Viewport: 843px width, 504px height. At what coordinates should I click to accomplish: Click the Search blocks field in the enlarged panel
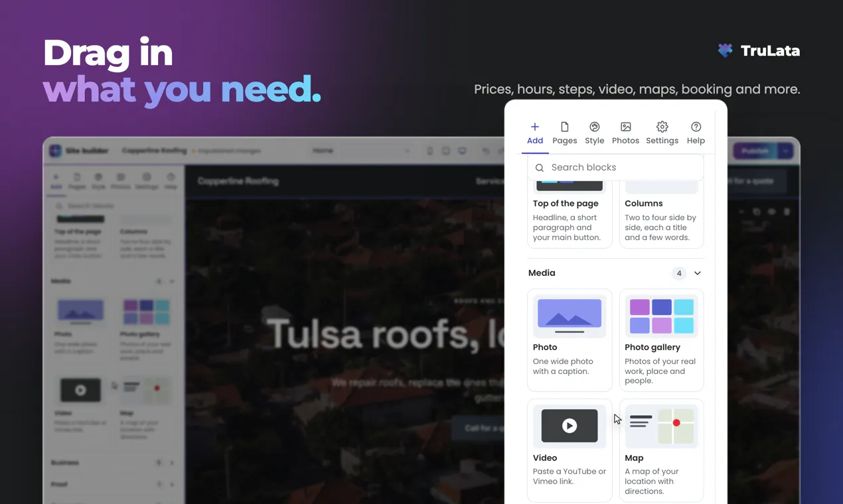point(615,167)
